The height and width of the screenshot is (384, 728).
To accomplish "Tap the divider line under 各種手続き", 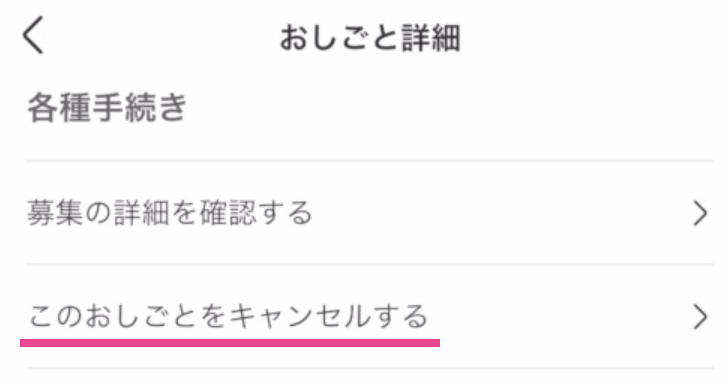I will (x=370, y=161).
